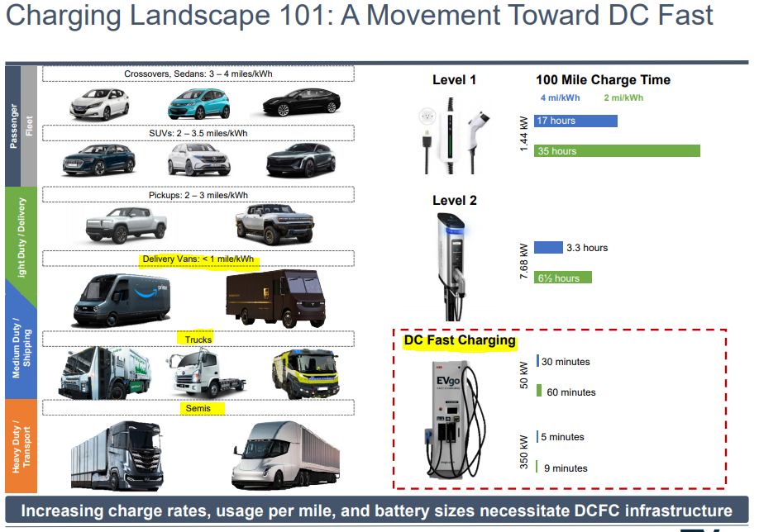Click the gray 'Fleet' sidebar label
This screenshot has width=759, height=532.
coord(29,126)
